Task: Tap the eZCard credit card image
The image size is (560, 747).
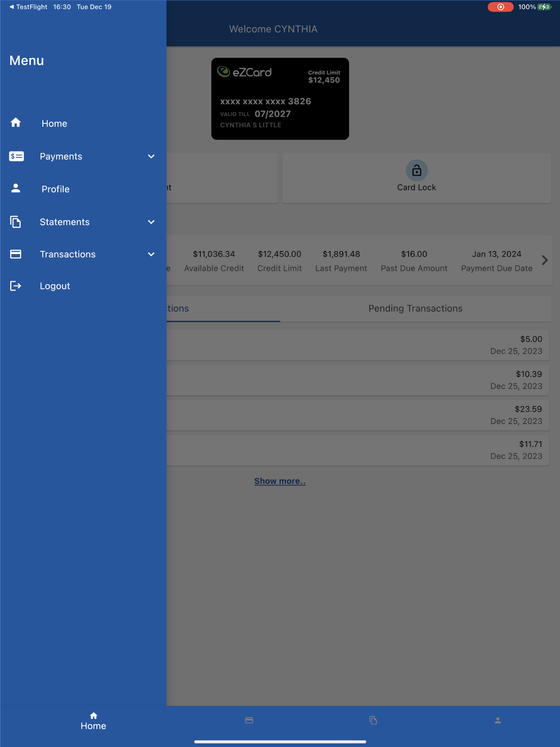Action: pos(280,99)
